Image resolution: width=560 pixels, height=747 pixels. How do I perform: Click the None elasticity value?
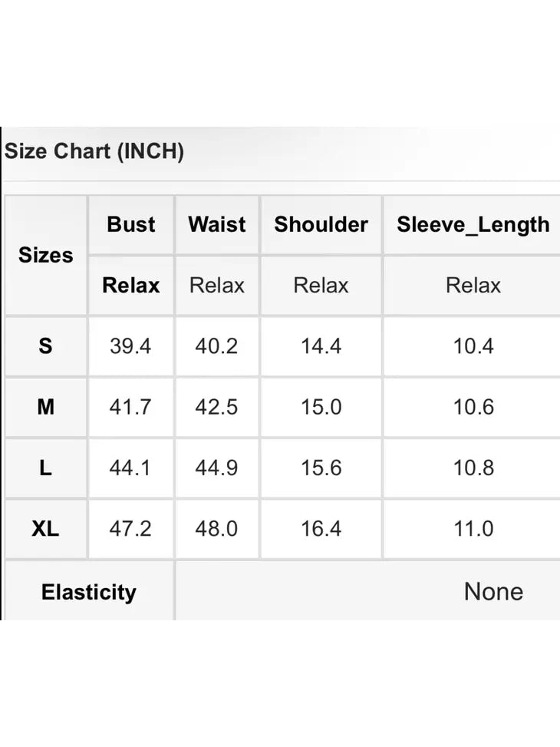(493, 592)
